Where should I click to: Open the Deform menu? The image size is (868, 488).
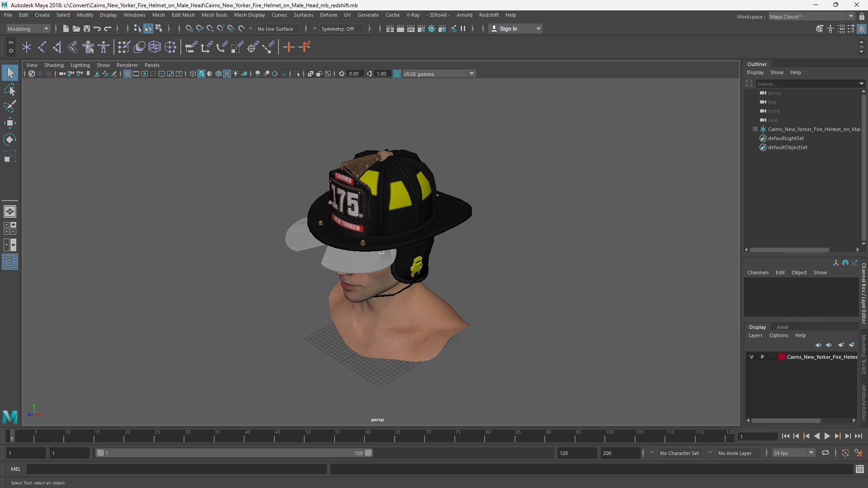329,15
